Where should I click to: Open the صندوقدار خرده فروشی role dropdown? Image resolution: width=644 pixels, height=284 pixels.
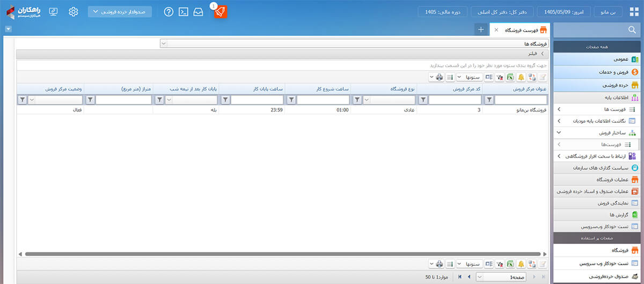click(120, 12)
